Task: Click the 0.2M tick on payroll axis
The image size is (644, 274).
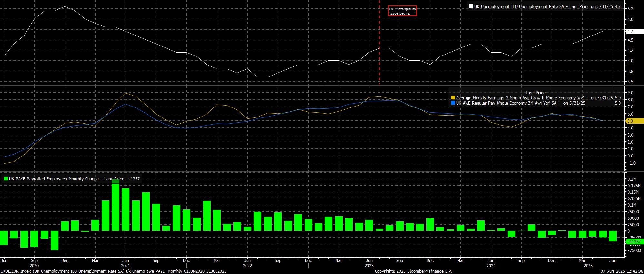Action: [631, 179]
